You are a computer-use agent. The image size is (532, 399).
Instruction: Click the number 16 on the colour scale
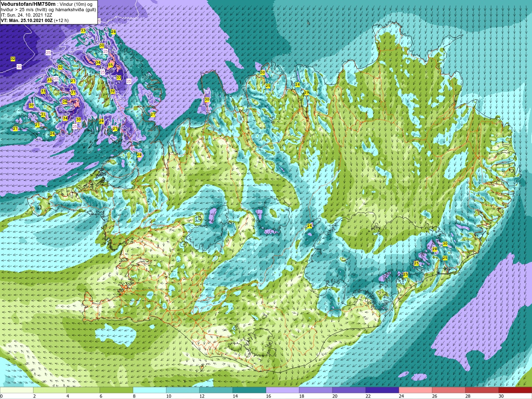[268, 396]
